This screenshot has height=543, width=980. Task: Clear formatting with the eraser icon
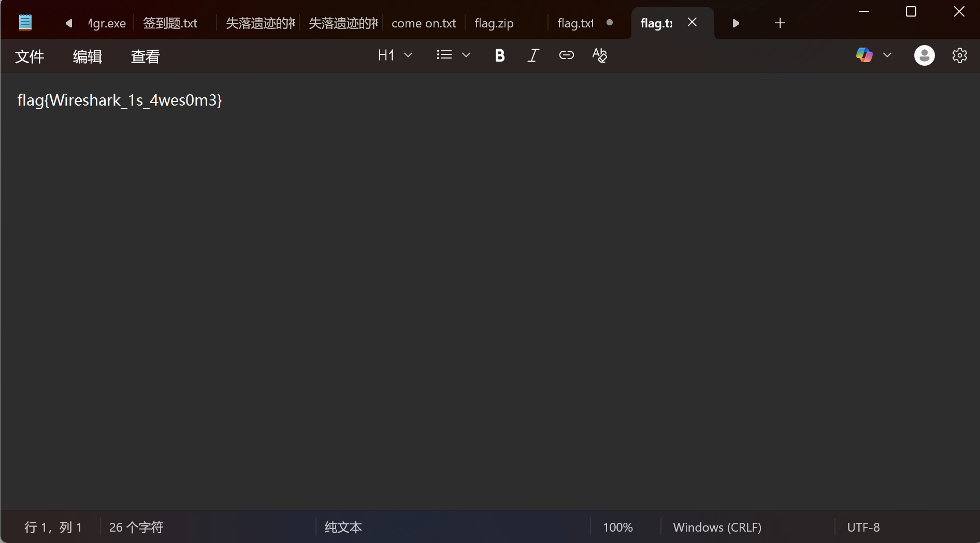(599, 55)
